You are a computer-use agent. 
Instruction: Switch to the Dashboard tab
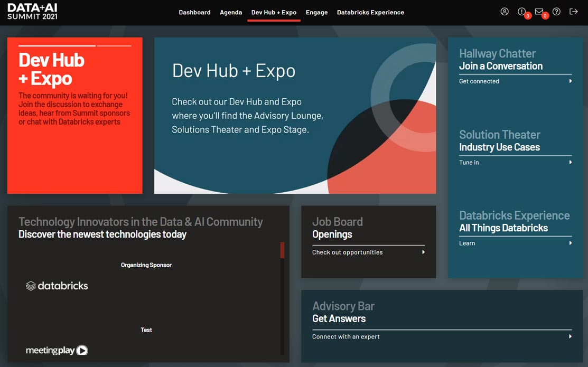[x=194, y=12]
